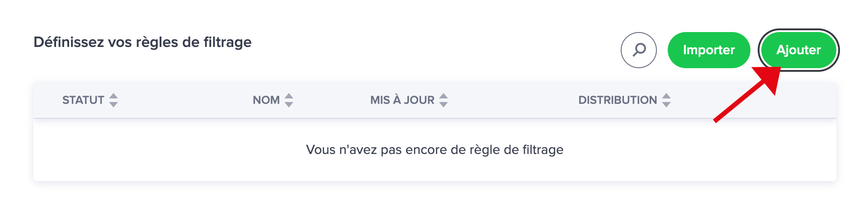Viewport: 868px width, 214px height.
Task: Sort ascending using NOM up arrow
Action: (289, 96)
